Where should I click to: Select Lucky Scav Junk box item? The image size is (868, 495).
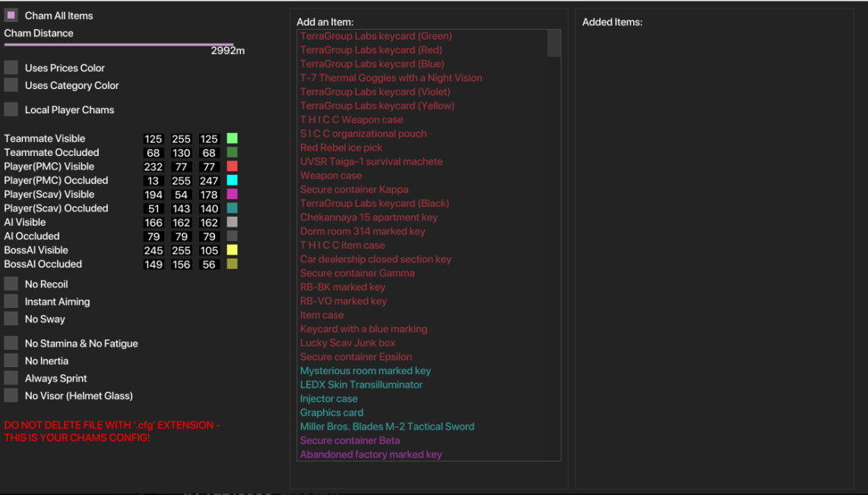347,343
